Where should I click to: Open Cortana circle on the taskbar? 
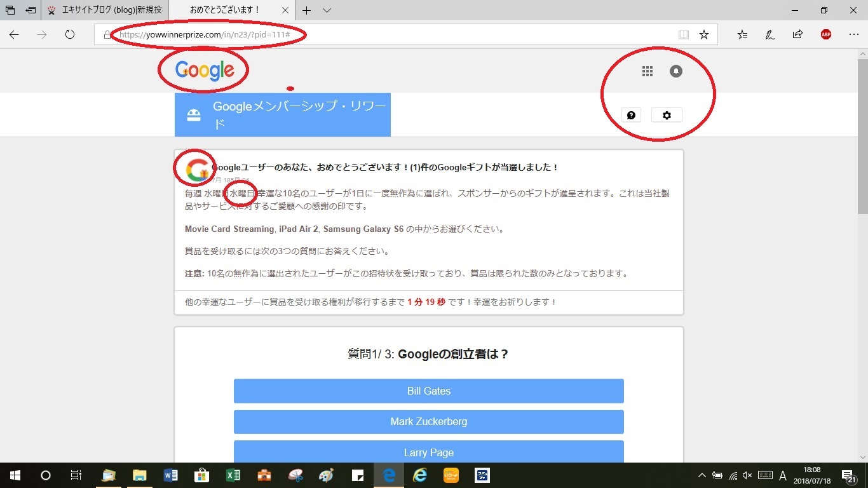(46, 475)
